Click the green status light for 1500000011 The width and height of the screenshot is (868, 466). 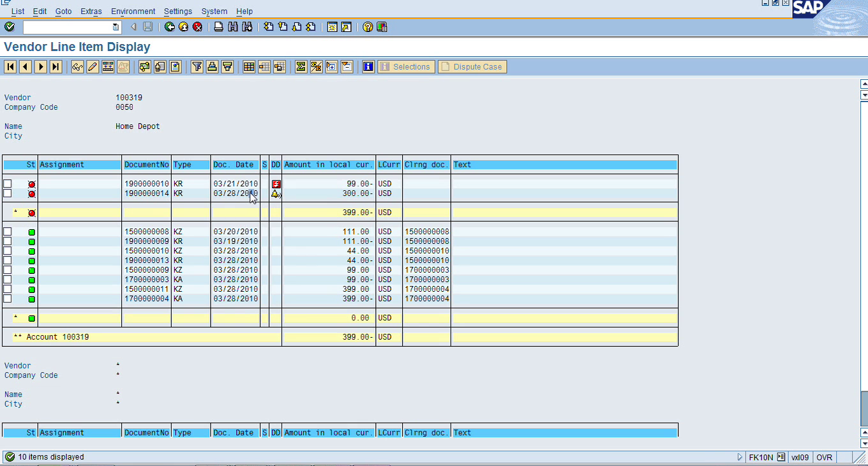click(31, 289)
